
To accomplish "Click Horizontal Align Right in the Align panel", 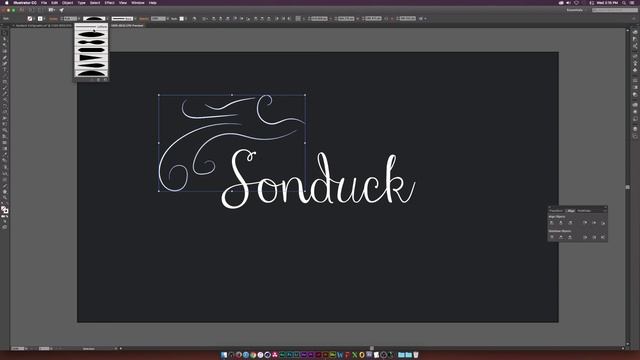I will click(x=570, y=223).
